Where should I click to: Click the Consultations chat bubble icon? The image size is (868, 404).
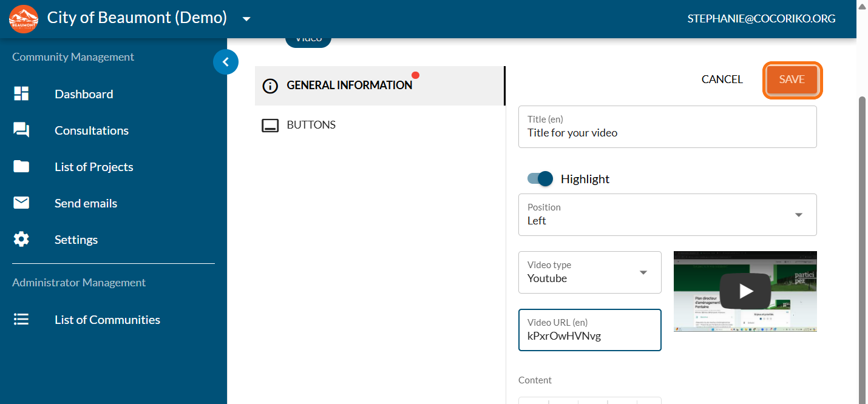21,130
